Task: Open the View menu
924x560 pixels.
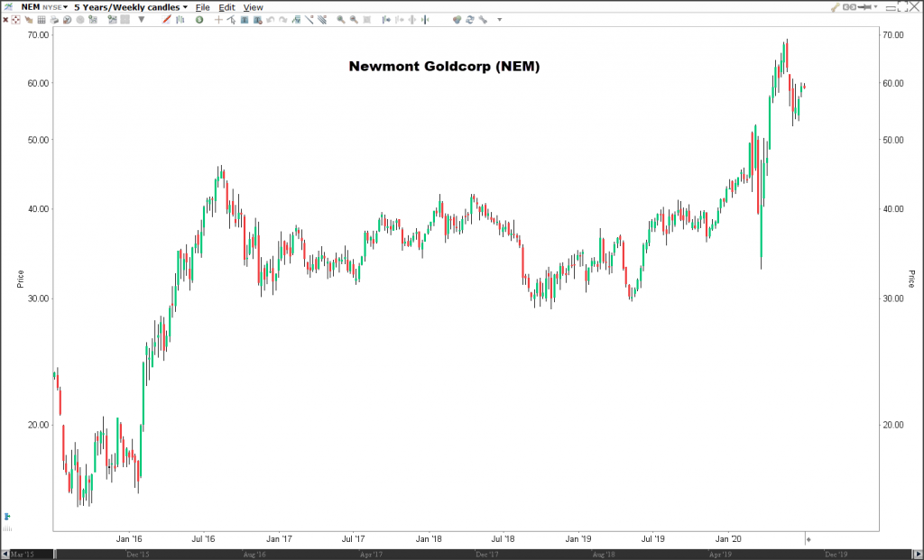Action: (x=253, y=7)
